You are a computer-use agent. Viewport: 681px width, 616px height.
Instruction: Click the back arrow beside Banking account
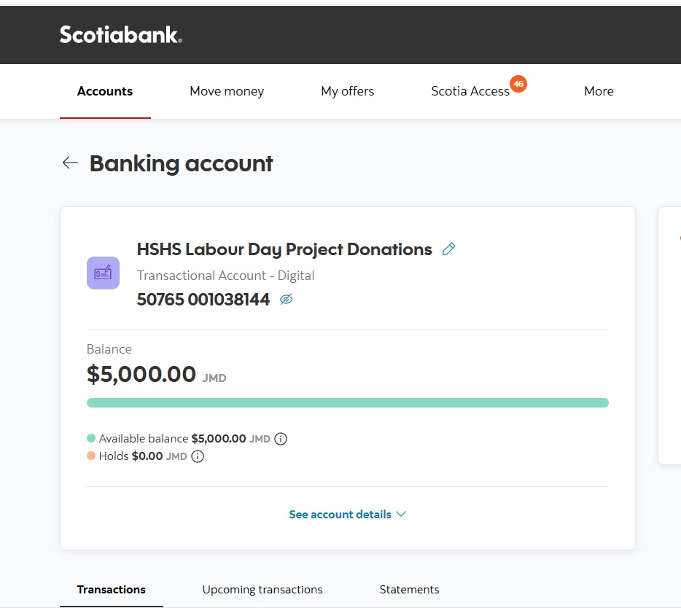coord(70,163)
